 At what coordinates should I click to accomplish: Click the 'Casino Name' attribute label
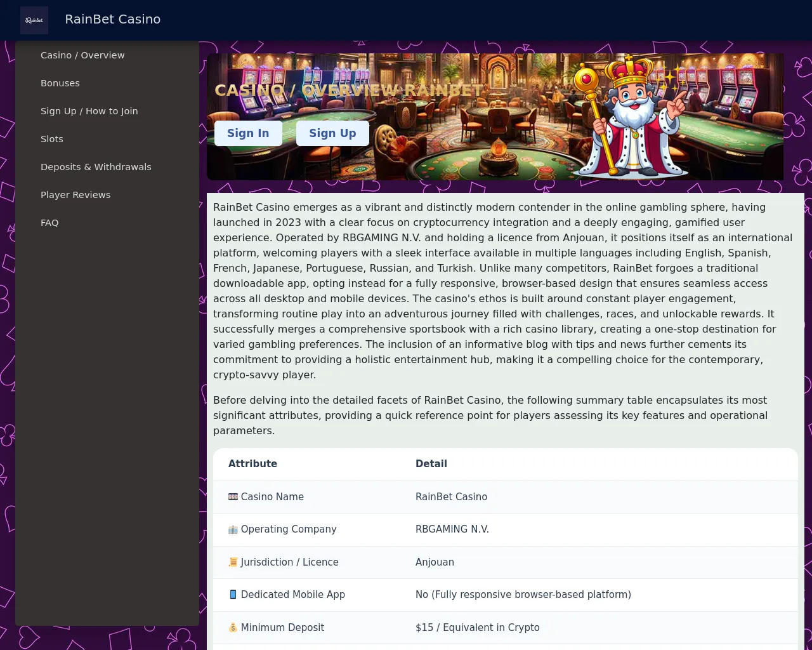pyautogui.click(x=272, y=497)
